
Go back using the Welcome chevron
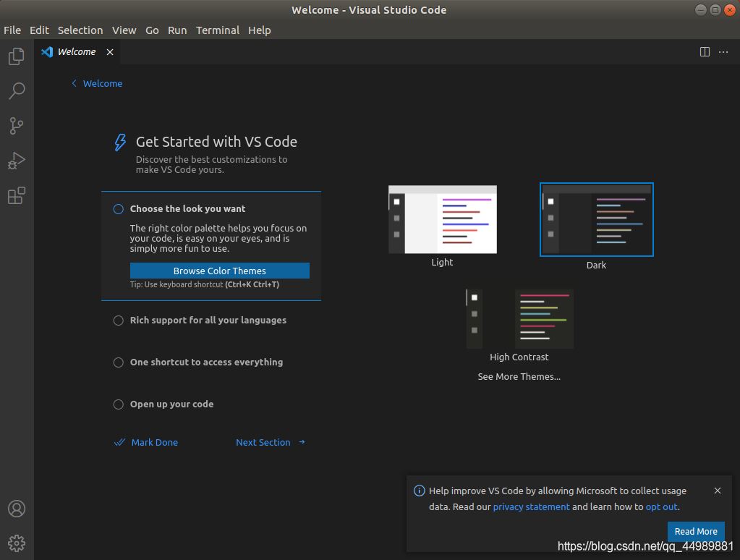click(x=74, y=84)
